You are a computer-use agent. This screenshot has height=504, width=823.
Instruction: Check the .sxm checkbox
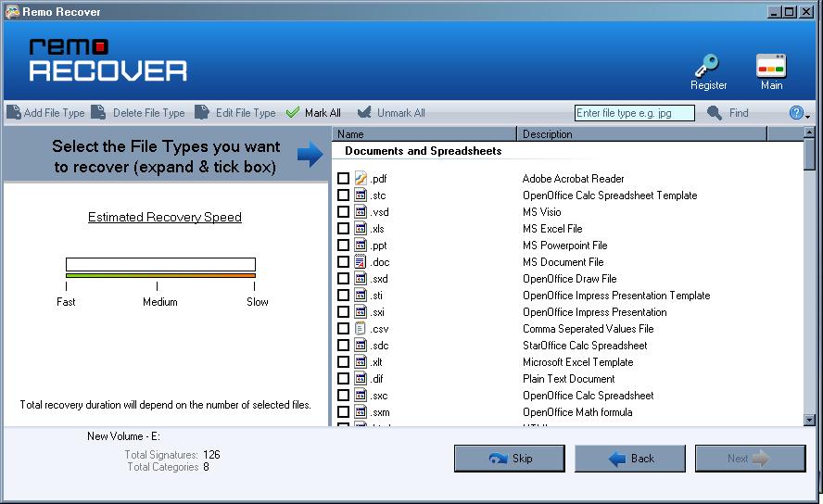tap(343, 412)
